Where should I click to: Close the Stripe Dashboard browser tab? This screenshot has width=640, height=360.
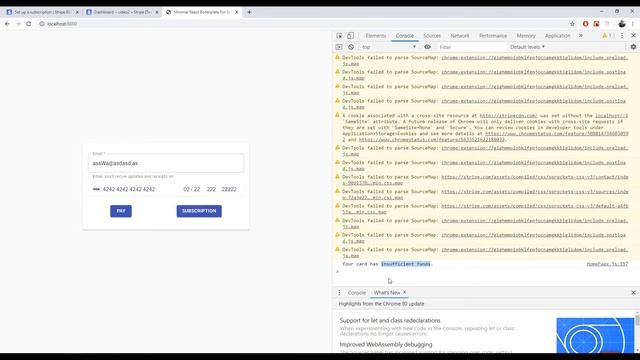click(x=157, y=12)
